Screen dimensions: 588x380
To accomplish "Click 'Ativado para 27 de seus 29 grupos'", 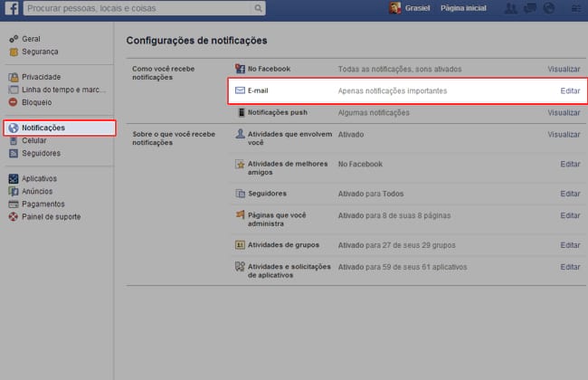I will pos(397,245).
